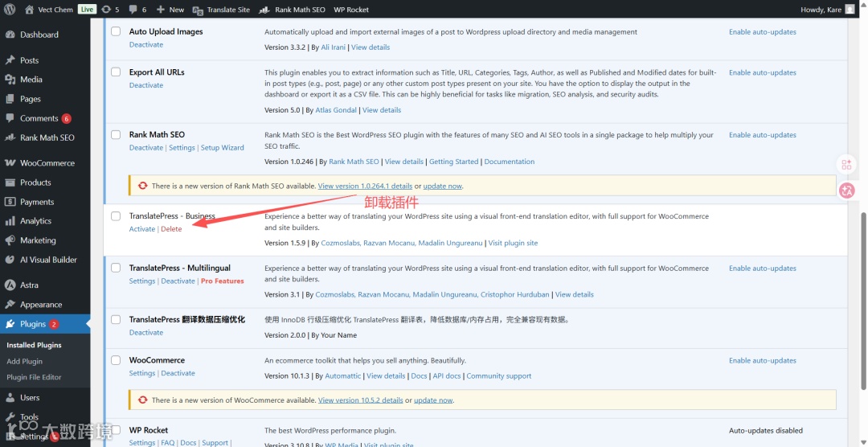Click Pro Features under TranslatePress - Multilingual

[222, 281]
